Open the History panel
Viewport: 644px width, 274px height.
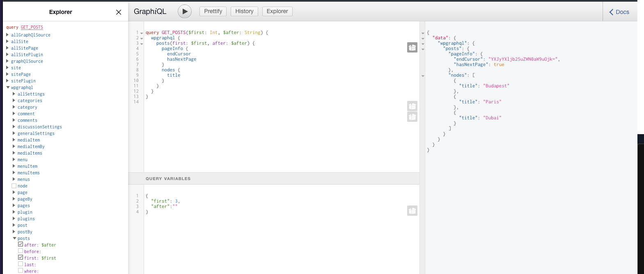pyautogui.click(x=244, y=11)
